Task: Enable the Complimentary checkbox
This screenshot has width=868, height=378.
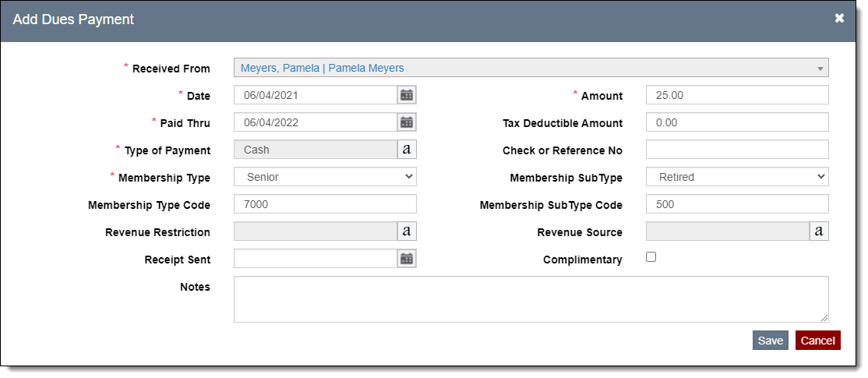Action: 651,257
